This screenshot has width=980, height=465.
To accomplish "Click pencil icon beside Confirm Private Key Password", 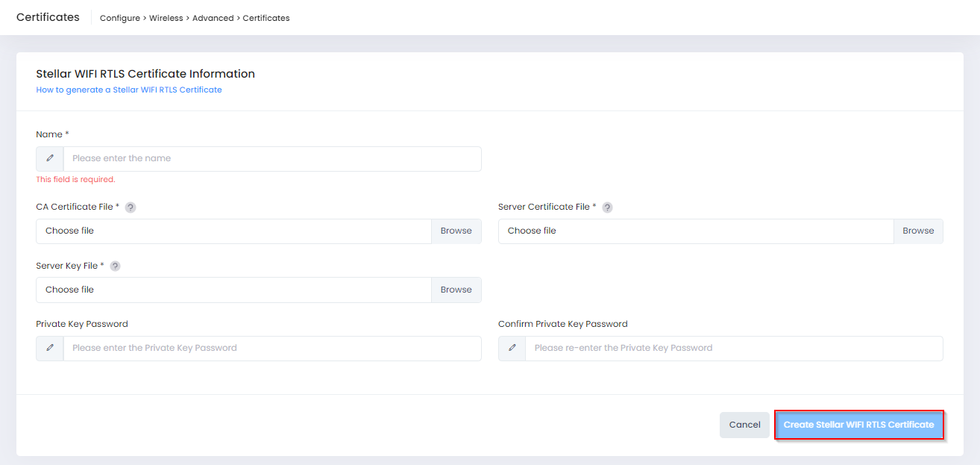I will point(512,348).
